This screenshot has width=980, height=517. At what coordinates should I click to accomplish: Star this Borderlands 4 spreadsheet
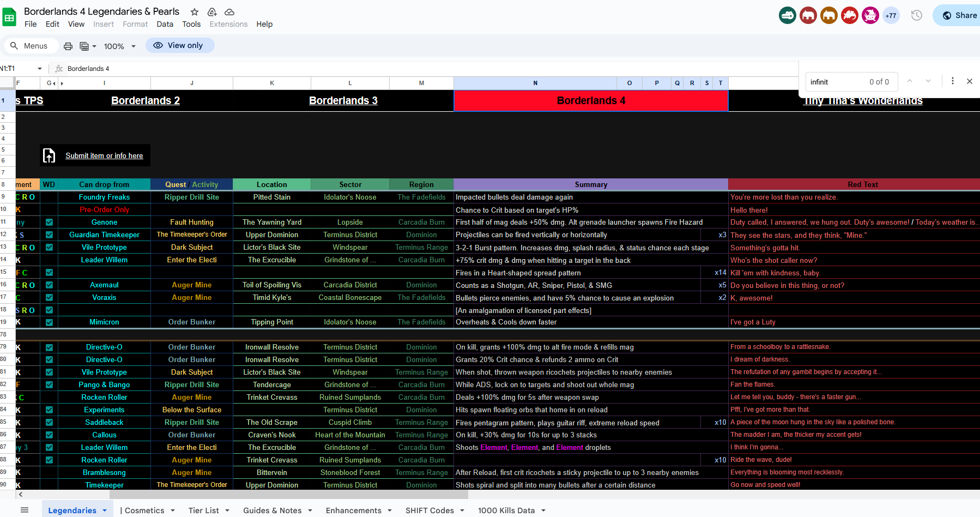coord(195,11)
